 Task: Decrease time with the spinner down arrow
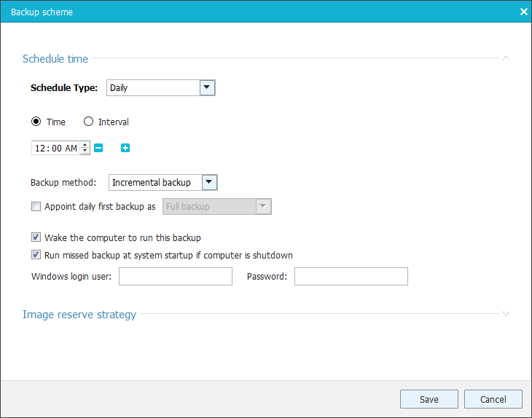85,151
